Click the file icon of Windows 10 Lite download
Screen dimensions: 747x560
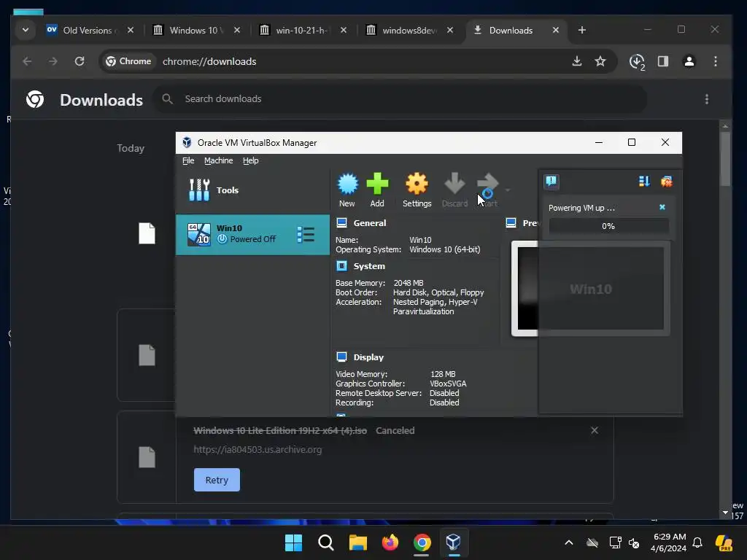147,457
